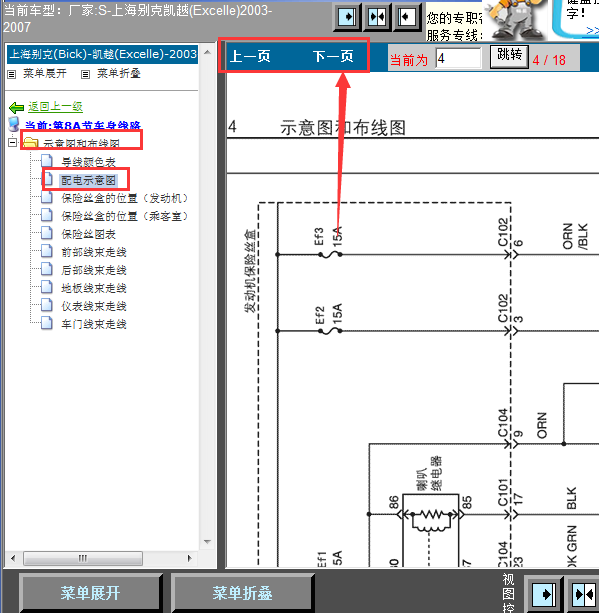Click the horizontal scrollbar thumb
The height and width of the screenshot is (613, 599).
(x=83, y=558)
